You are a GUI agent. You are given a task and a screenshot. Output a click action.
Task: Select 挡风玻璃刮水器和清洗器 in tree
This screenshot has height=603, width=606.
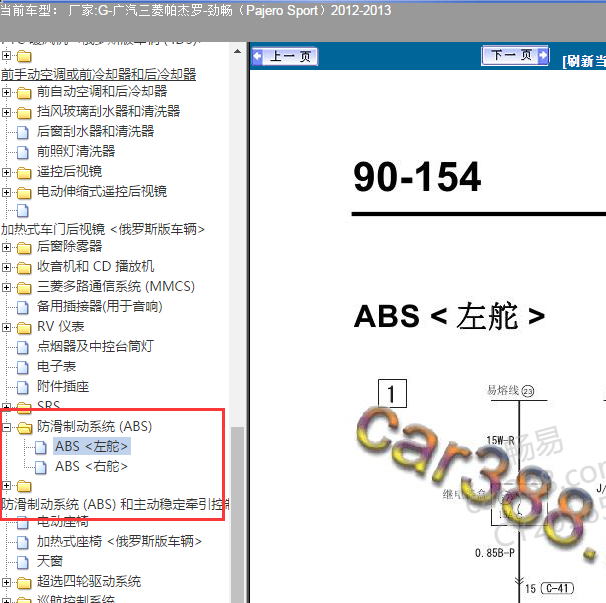pos(109,111)
